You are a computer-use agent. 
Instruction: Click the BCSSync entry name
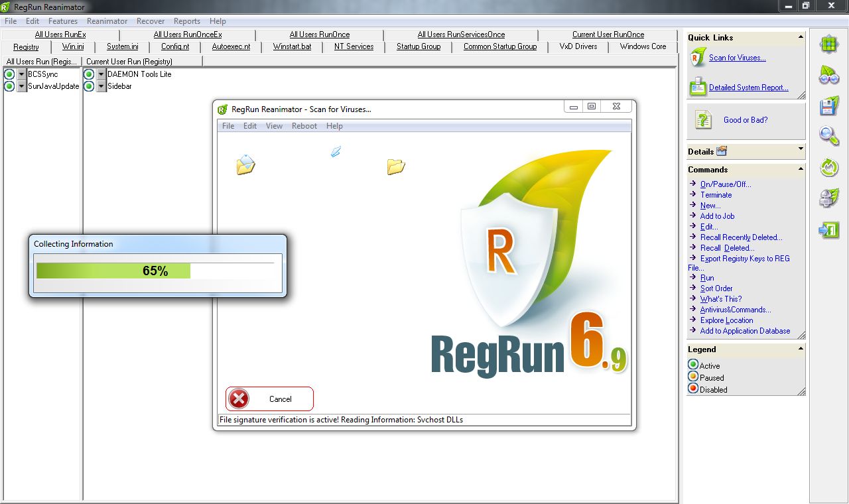(43, 74)
